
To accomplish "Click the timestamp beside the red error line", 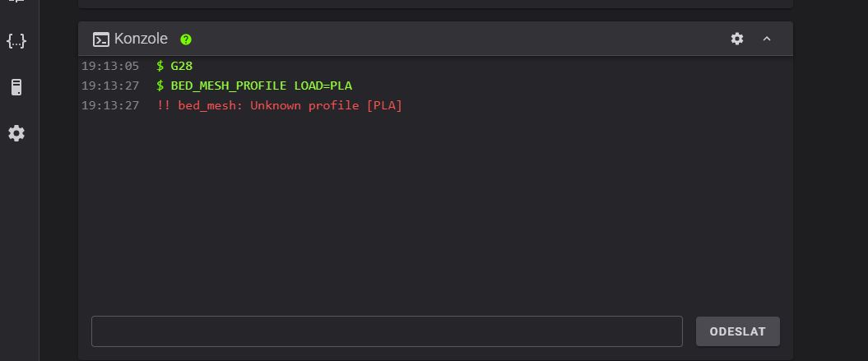I will (x=110, y=105).
